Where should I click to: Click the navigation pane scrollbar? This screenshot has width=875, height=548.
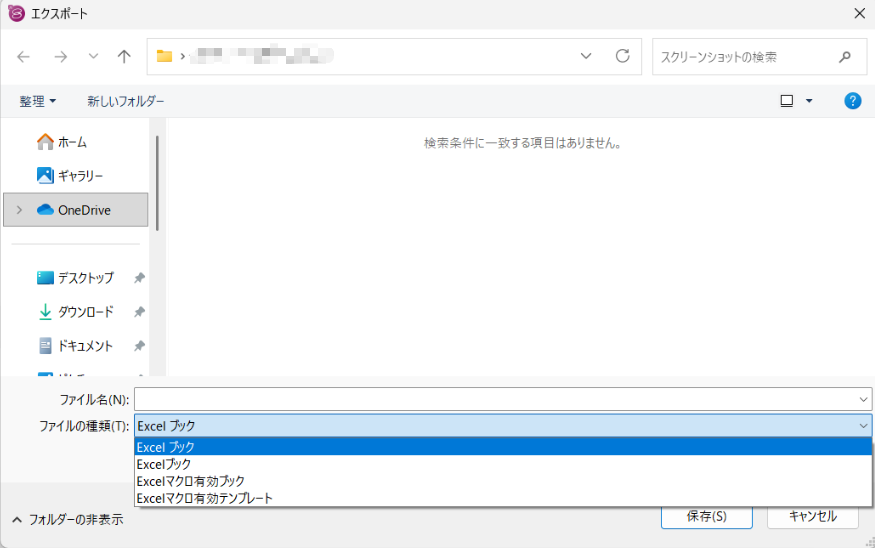(157, 183)
